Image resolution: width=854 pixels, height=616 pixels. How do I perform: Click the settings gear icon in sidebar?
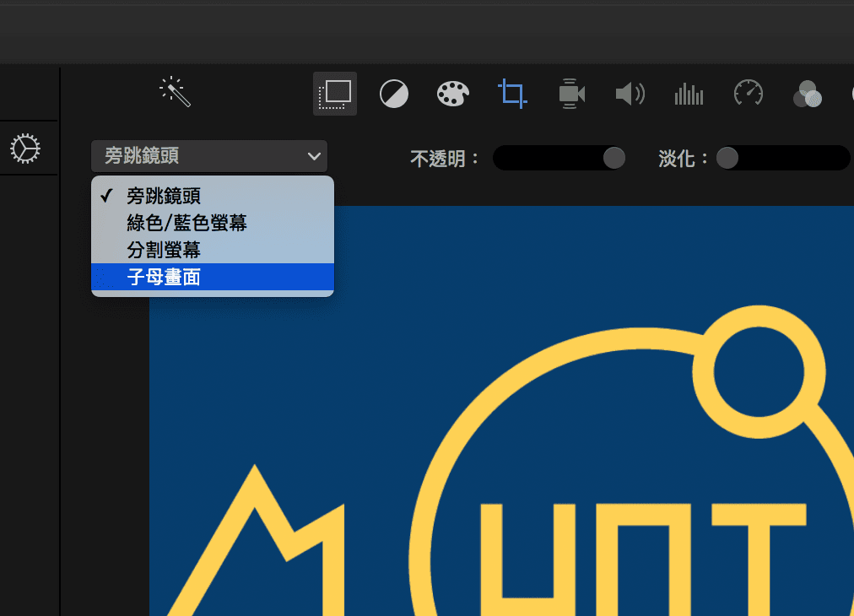(25, 149)
